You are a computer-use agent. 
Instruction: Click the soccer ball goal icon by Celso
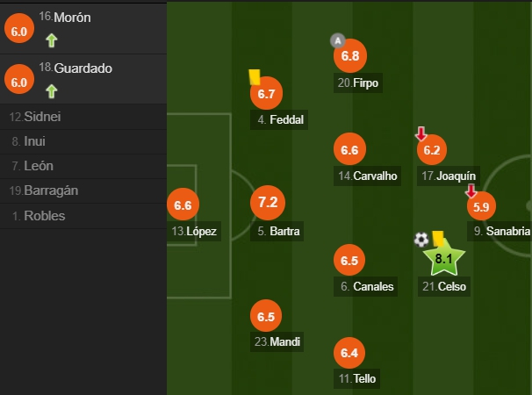click(422, 239)
